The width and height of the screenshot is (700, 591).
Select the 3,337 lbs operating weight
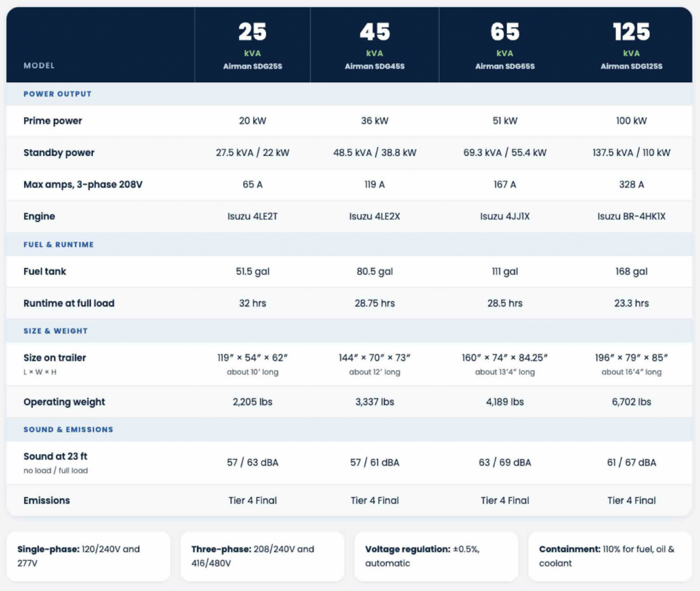point(375,402)
